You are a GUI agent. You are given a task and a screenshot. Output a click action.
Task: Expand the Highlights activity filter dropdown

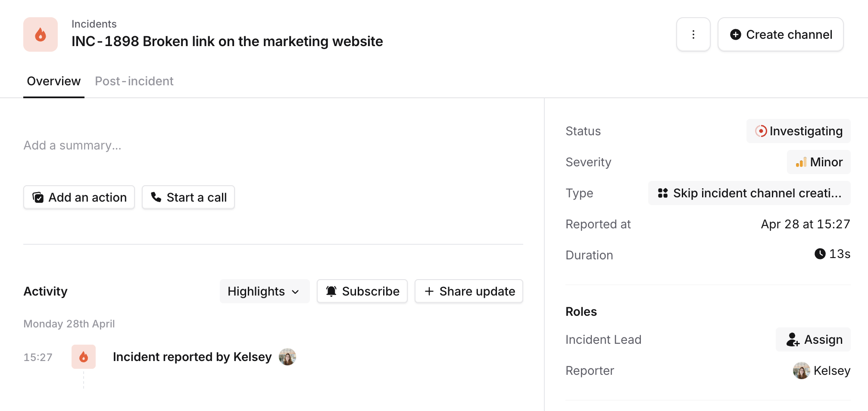pos(264,291)
